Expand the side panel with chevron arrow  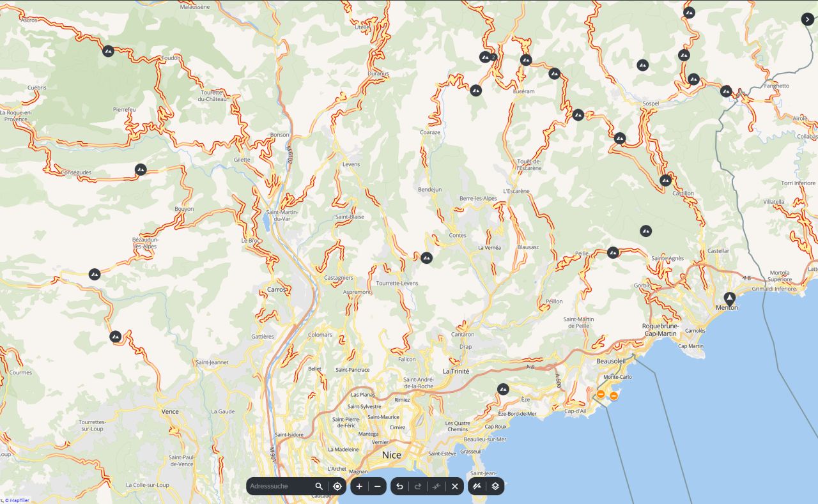[x=808, y=19]
